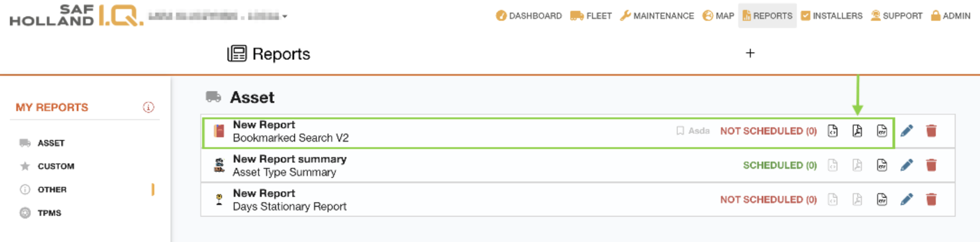Open the Dashboard menu
This screenshot has width=980, height=242.
coord(529,16)
